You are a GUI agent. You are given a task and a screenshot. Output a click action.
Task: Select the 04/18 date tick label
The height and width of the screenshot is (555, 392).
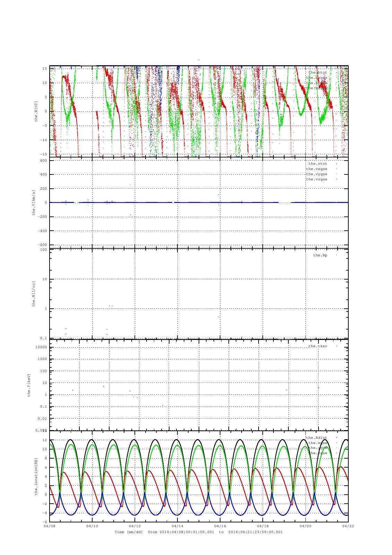point(263,526)
